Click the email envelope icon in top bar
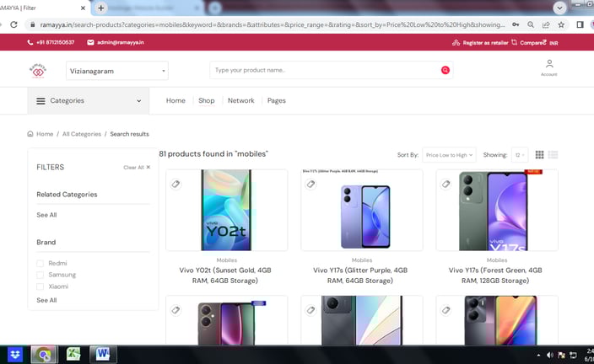Viewport: 594px width, 364px height. pyautogui.click(x=90, y=42)
